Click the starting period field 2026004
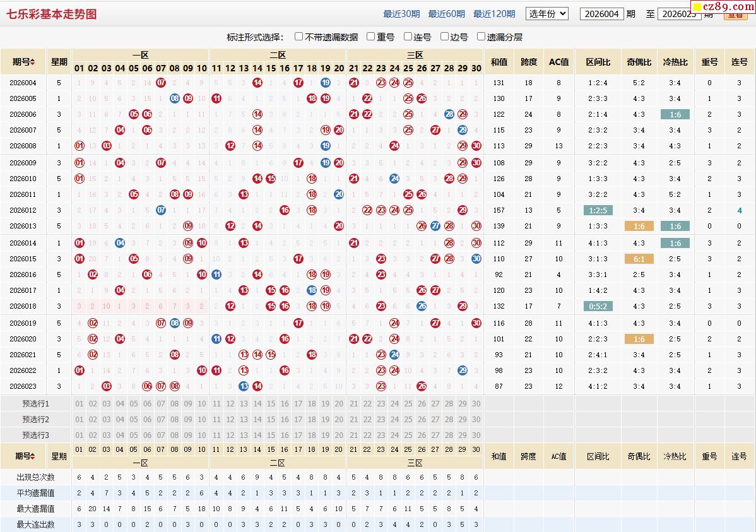The width and height of the screenshot is (756, 532). [x=601, y=14]
